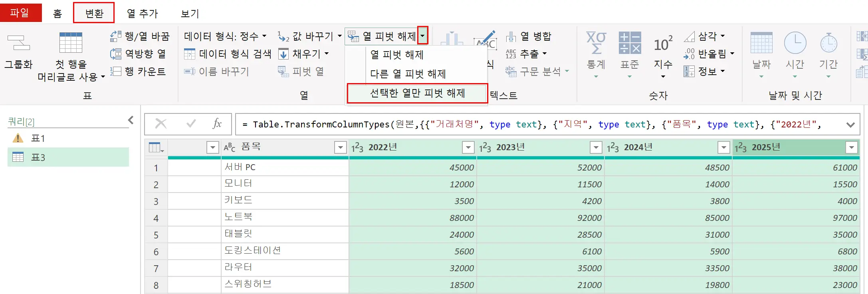
Task: Click 정보 information button
Action: click(x=704, y=72)
